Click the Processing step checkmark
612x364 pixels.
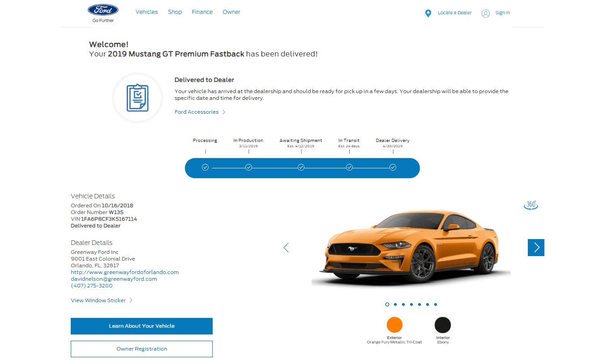[x=205, y=167]
